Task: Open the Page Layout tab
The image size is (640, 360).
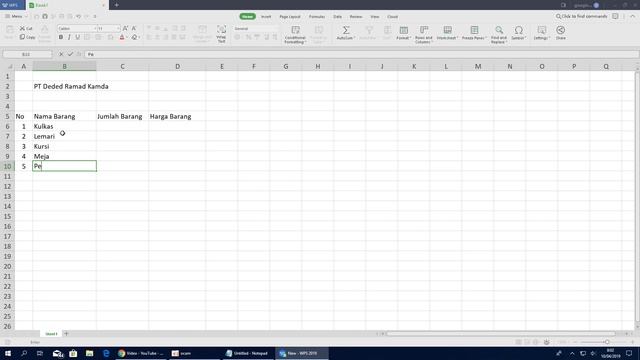Action: click(290, 17)
